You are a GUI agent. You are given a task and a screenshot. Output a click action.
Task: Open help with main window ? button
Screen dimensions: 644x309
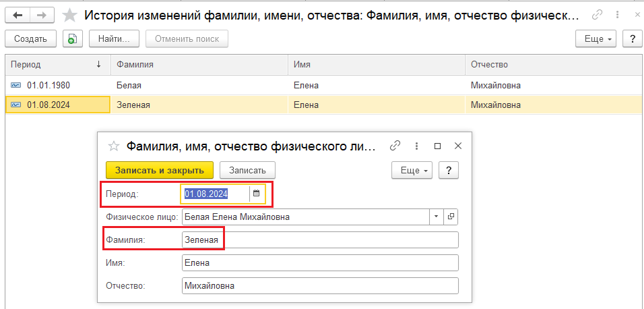[632, 39]
